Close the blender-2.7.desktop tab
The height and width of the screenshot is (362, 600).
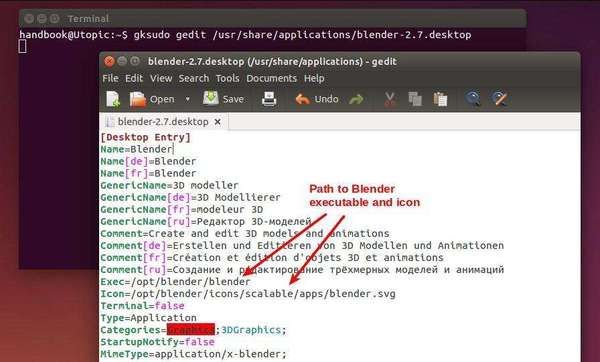pos(217,122)
